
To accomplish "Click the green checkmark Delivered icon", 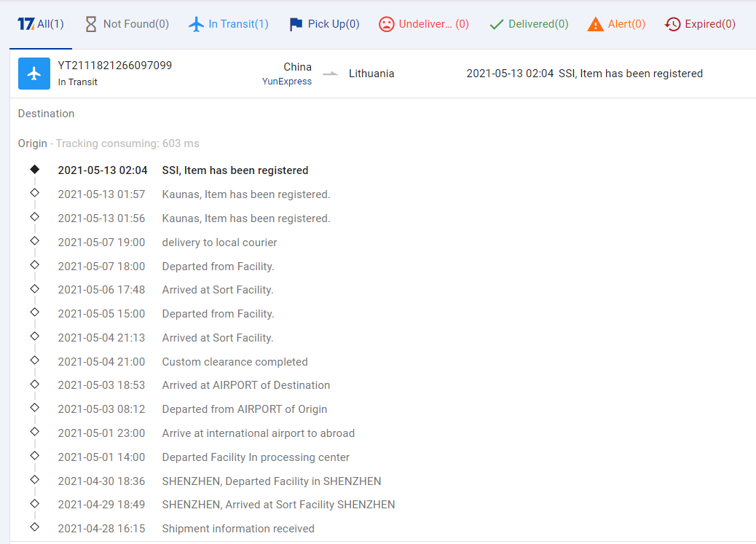I will (x=497, y=24).
